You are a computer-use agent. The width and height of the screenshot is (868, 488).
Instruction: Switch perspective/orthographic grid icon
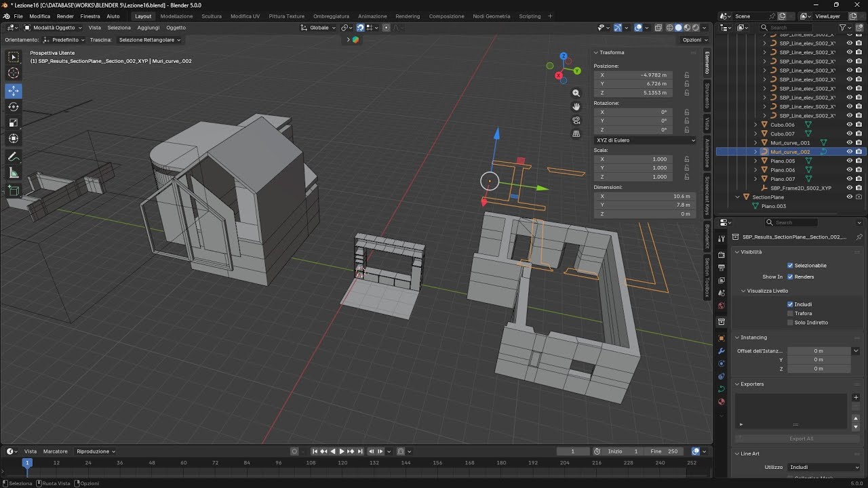576,134
